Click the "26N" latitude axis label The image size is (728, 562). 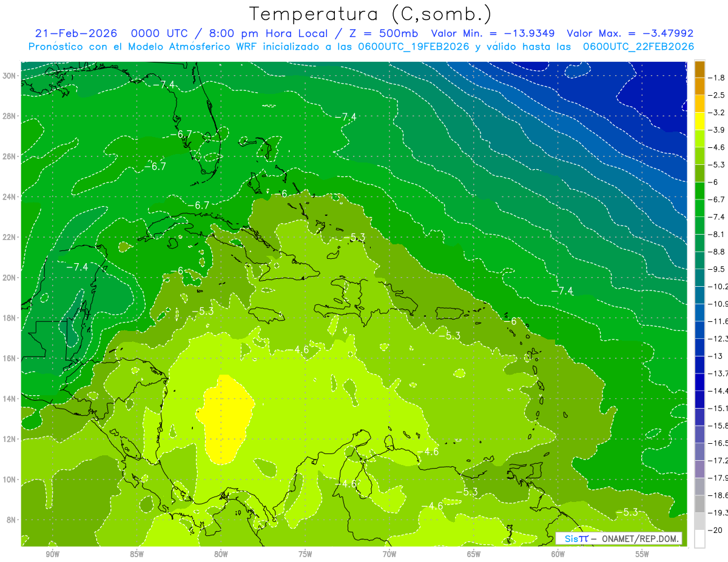pos(10,156)
